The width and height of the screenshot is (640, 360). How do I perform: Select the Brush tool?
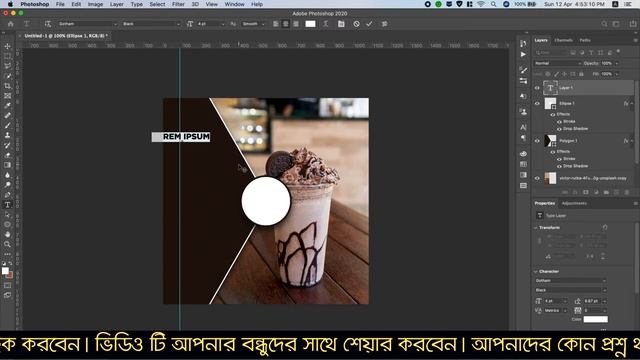pyautogui.click(x=7, y=125)
